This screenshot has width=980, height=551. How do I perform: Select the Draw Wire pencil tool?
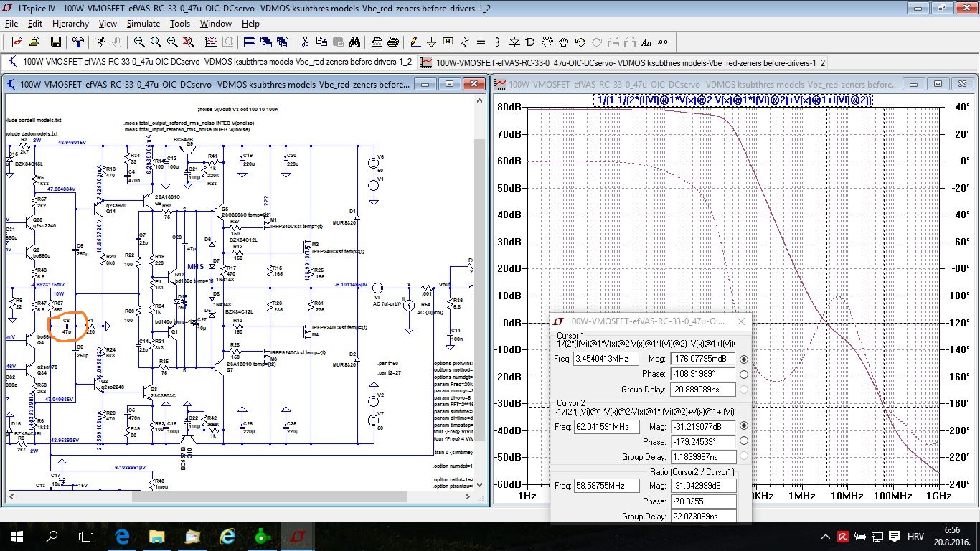click(x=414, y=42)
